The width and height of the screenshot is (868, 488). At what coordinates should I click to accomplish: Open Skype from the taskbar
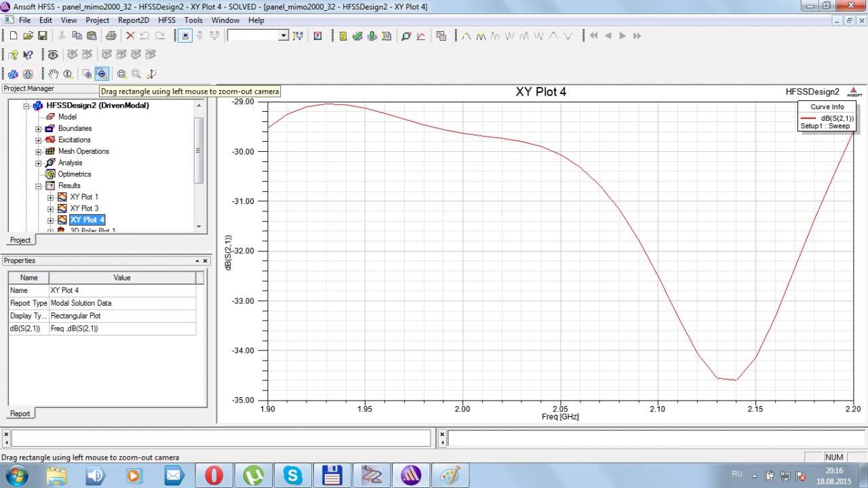[293, 475]
